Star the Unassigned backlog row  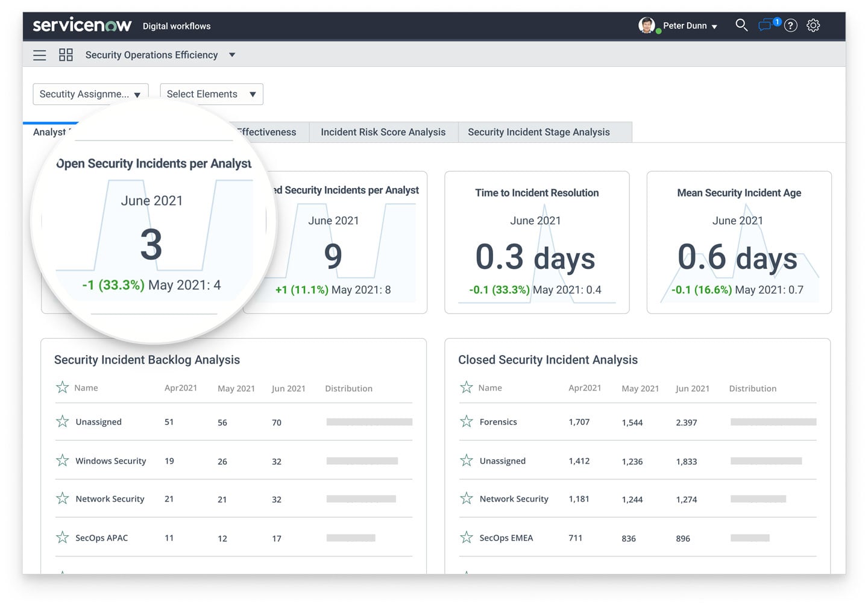coord(63,421)
